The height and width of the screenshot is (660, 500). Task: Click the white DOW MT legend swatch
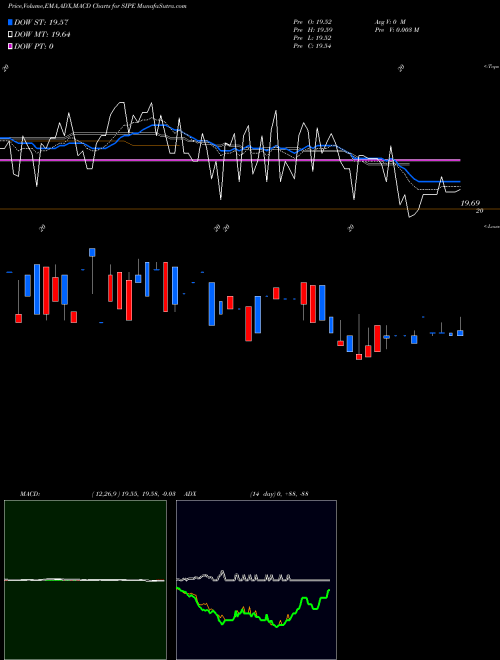(11, 35)
